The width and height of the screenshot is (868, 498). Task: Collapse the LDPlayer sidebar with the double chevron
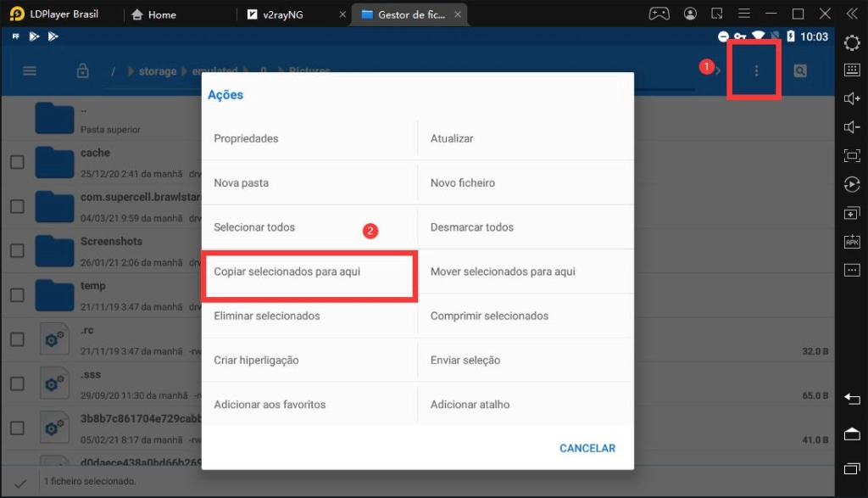click(851, 14)
